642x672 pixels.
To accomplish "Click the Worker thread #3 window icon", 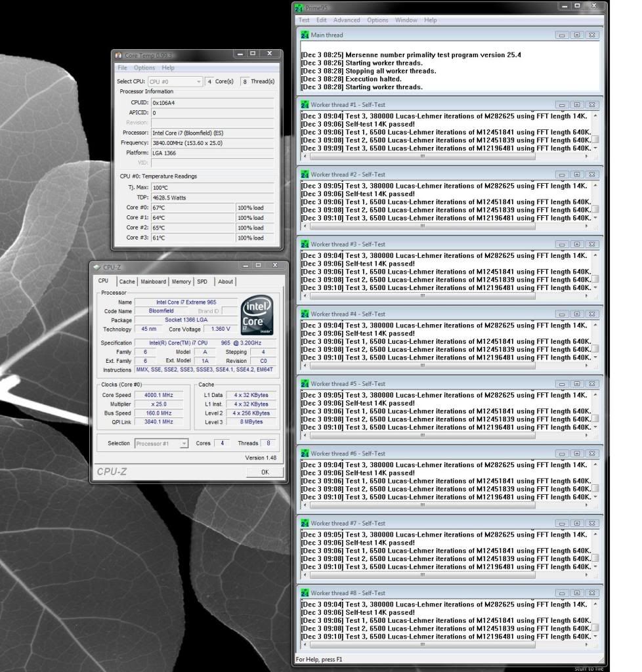I will (305, 244).
